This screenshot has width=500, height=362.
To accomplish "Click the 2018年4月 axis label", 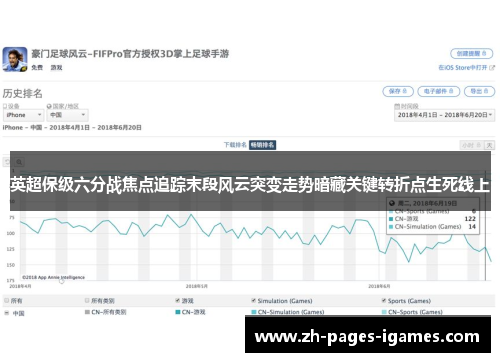I will click(x=20, y=286).
